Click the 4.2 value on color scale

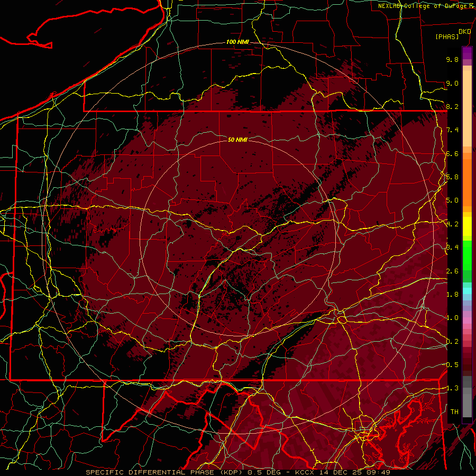[x=452, y=224]
